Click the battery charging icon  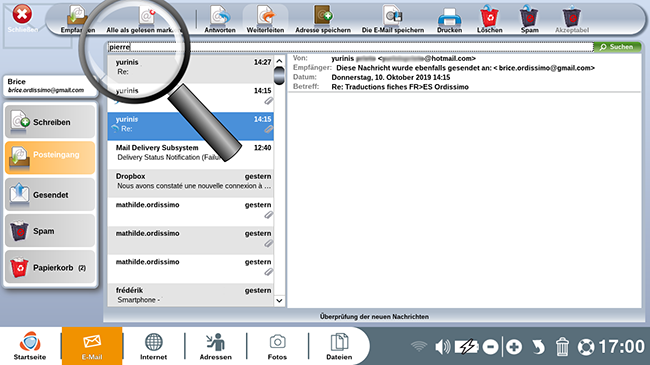pyautogui.click(x=467, y=347)
